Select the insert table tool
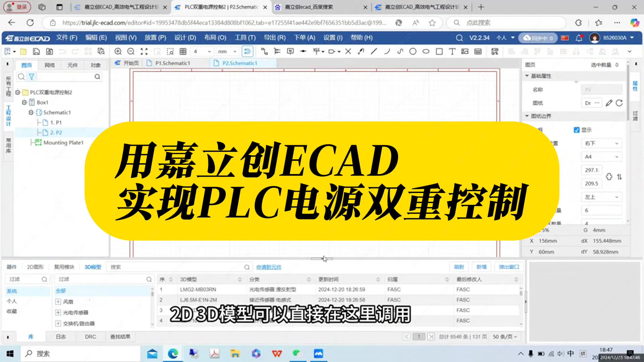This screenshot has height=362, width=644. tap(478, 51)
